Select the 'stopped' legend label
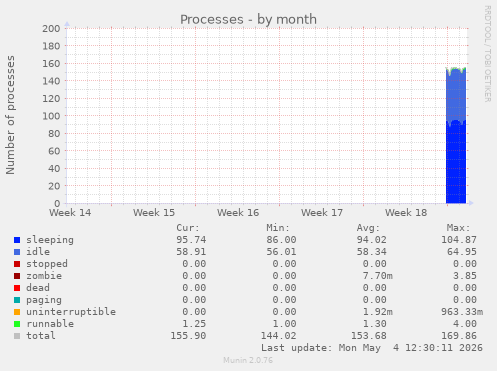This screenshot has width=497, height=371. coord(47,264)
